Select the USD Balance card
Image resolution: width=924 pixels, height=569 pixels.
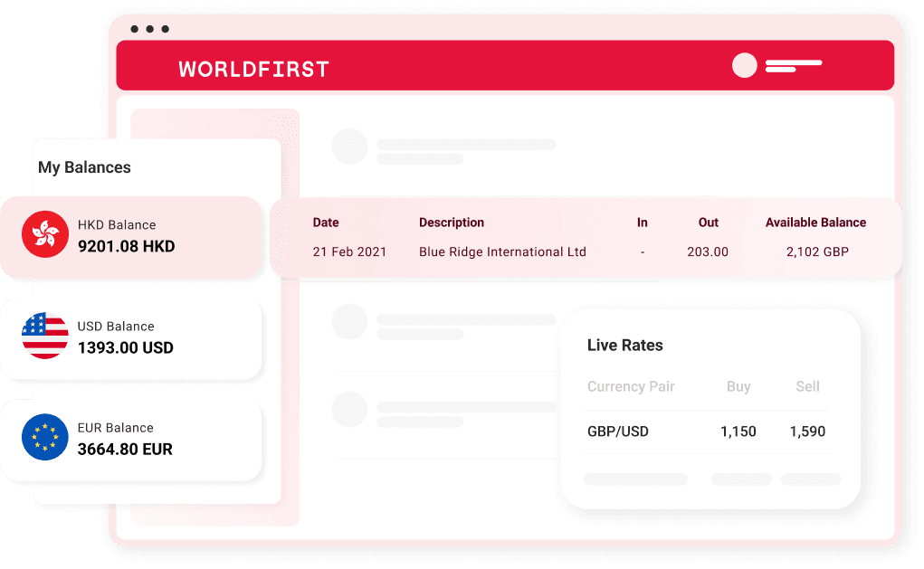tap(131, 338)
